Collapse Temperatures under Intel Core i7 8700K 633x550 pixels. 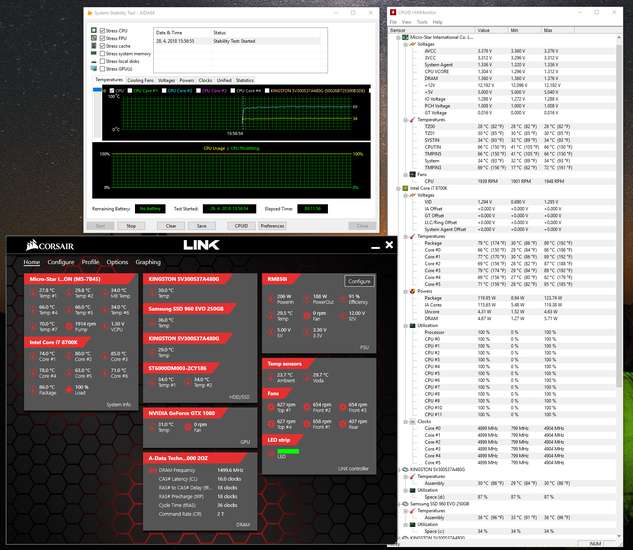(405, 237)
